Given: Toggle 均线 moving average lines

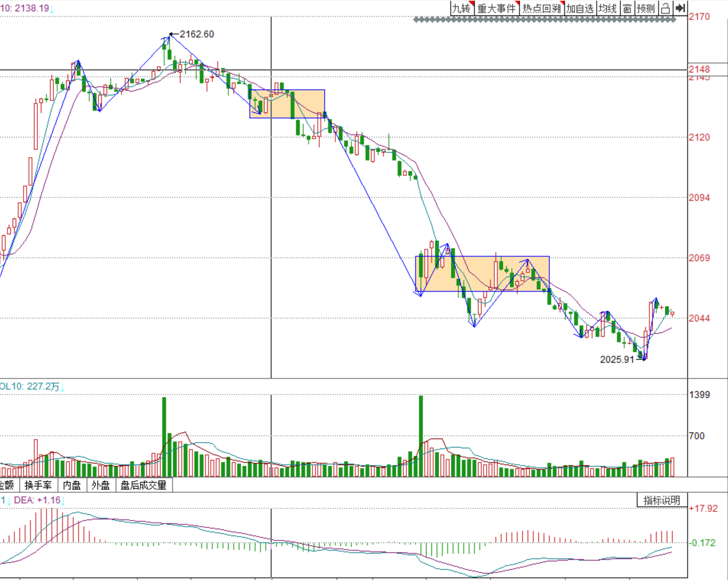Looking at the screenshot, I should pyautogui.click(x=607, y=8).
